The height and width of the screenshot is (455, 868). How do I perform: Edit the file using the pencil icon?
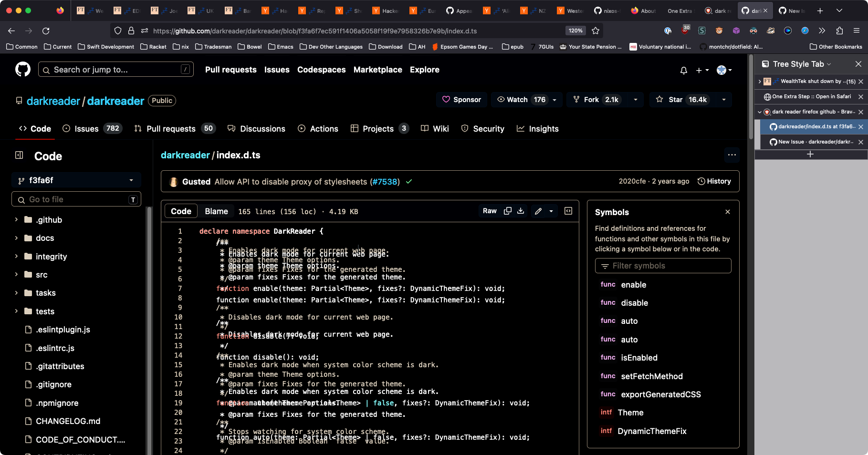click(x=538, y=211)
